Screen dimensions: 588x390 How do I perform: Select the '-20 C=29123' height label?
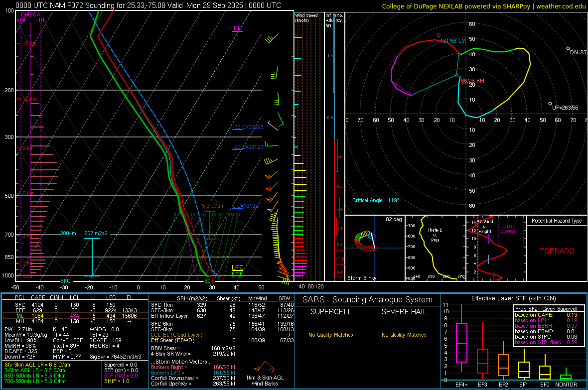coord(248,147)
